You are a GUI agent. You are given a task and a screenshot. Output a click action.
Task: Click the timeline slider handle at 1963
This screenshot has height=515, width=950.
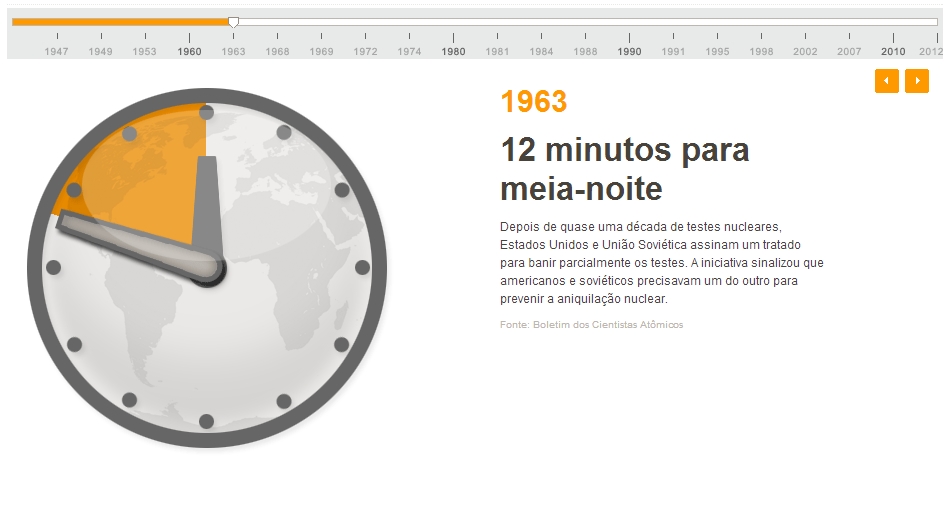[233, 22]
